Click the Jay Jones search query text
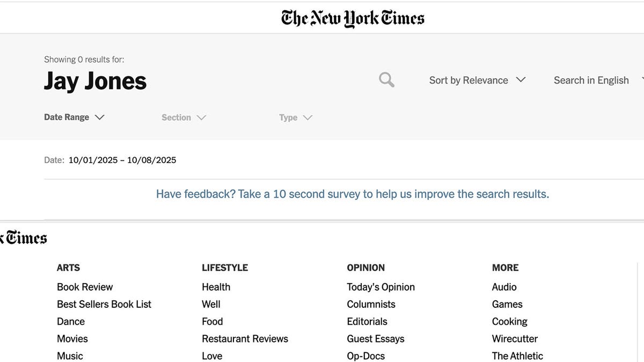Image resolution: width=644 pixels, height=362 pixels. click(95, 81)
